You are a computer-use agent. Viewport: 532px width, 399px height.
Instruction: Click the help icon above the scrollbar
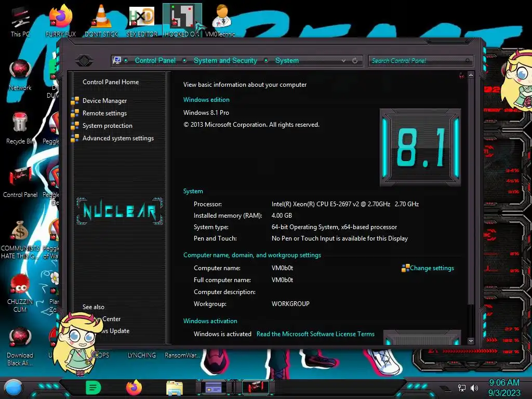pyautogui.click(x=461, y=75)
